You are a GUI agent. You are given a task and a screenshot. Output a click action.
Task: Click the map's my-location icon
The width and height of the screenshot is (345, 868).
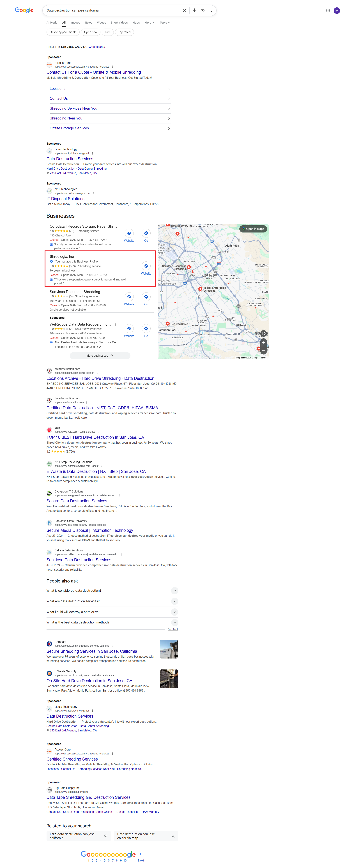(x=263, y=333)
